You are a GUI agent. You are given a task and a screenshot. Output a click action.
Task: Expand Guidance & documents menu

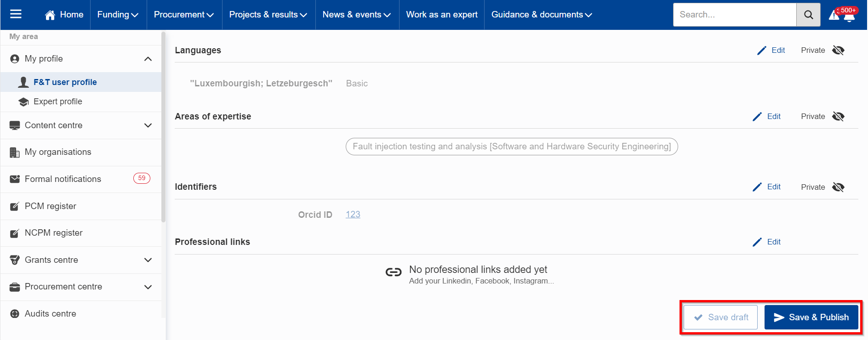pyautogui.click(x=542, y=15)
